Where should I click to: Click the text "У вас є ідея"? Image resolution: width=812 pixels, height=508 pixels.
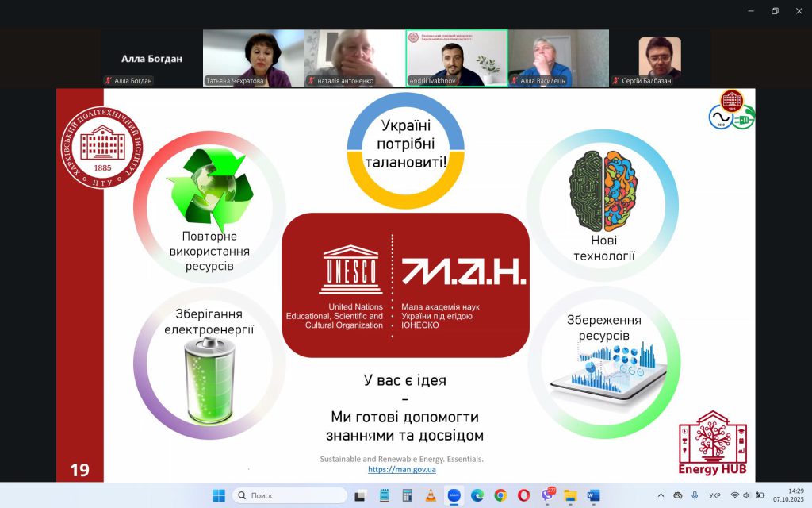[x=405, y=380]
